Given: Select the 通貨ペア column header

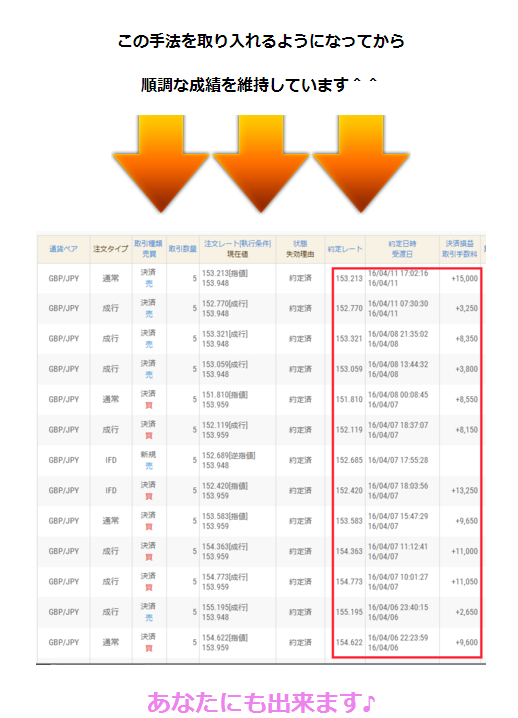Looking at the screenshot, I should [64, 249].
